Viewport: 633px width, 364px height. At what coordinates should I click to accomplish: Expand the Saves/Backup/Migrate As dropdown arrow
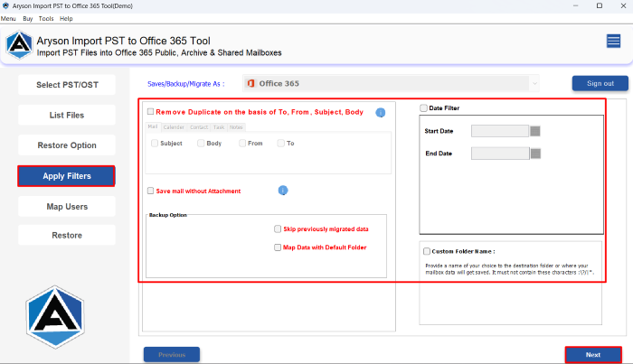534,84
